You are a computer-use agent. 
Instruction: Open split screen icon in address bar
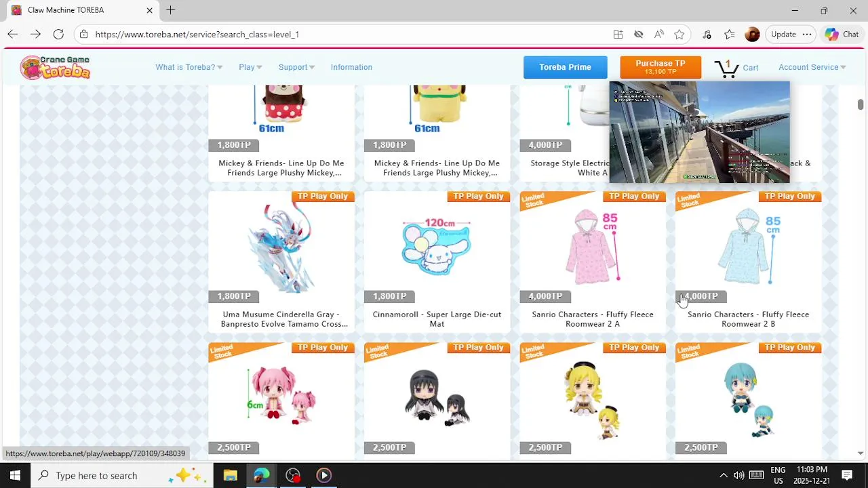click(x=618, y=34)
